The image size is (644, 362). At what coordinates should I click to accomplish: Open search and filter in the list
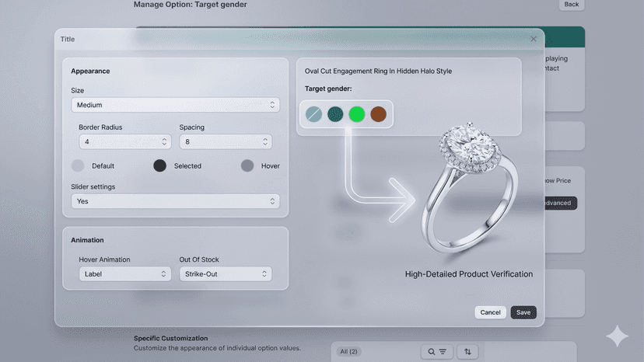[437, 352]
